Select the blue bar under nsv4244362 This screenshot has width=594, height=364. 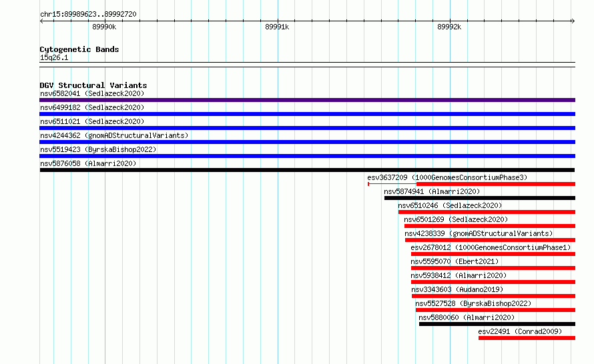307,142
